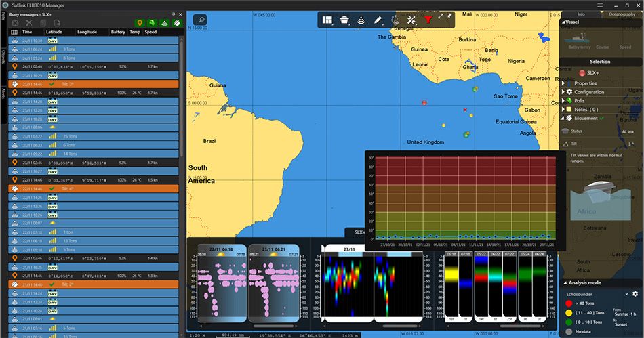Open the hamburger menu in title bar
This screenshot has height=338, width=644.
(600, 5)
